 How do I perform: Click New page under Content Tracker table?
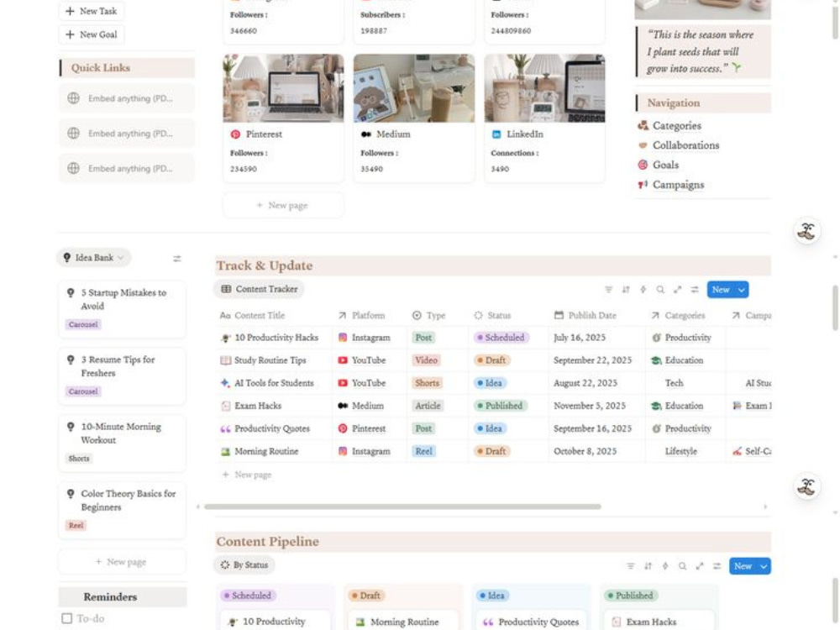pyautogui.click(x=247, y=475)
